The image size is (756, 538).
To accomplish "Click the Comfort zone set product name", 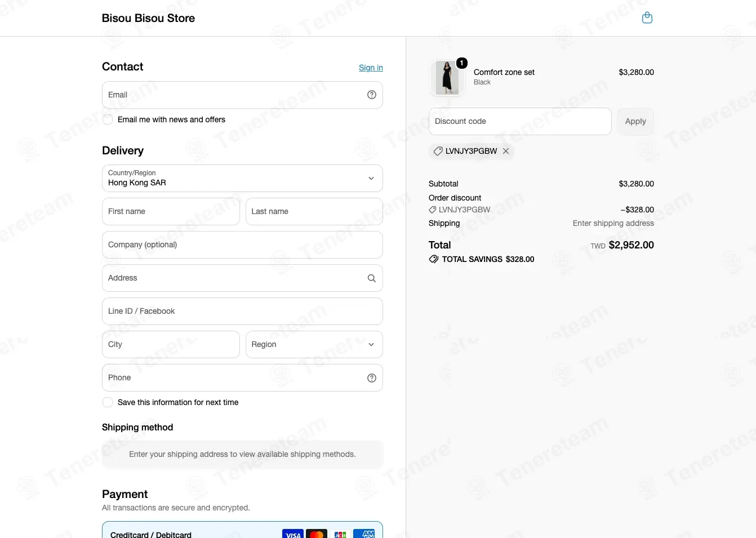I will (x=504, y=72).
